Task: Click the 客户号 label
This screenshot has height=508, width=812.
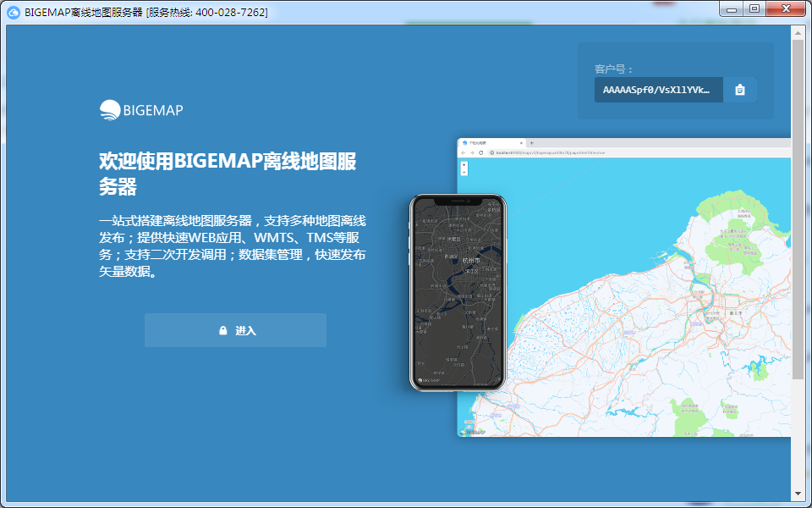Action: point(614,69)
